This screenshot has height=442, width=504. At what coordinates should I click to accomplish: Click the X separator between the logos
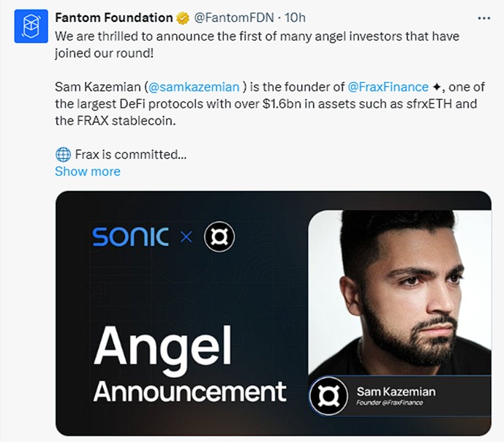point(186,237)
